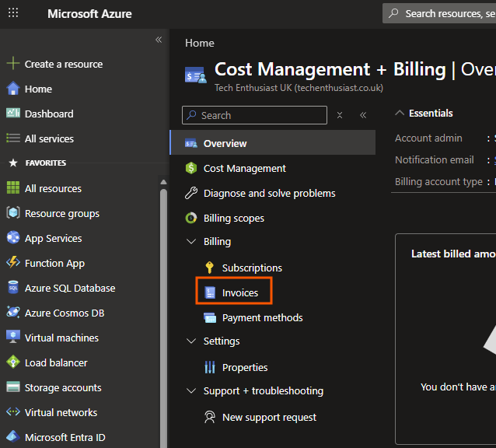This screenshot has height=448, width=496.
Task: Open the Dashboard chart icon
Action: 13,113
